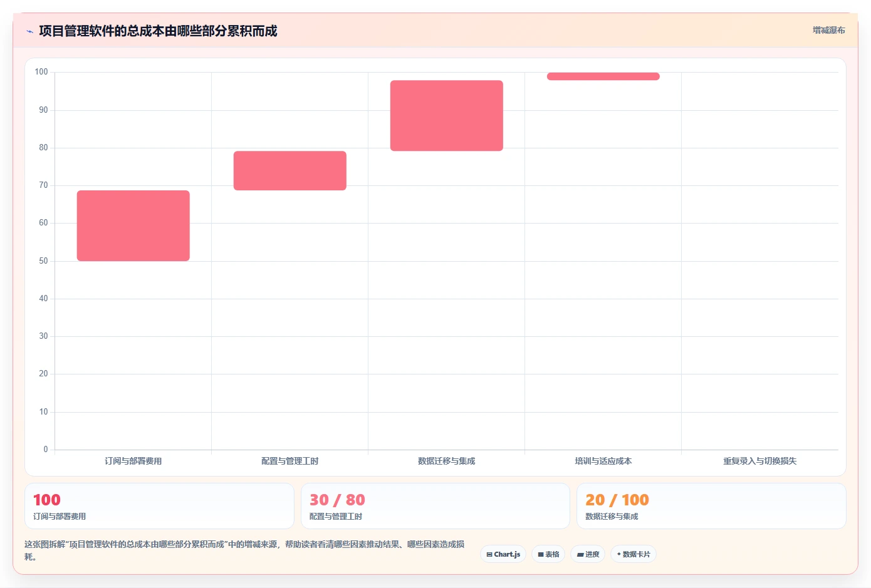Click the Chart.js tag
Screen dimensions: 871x588
(503, 554)
